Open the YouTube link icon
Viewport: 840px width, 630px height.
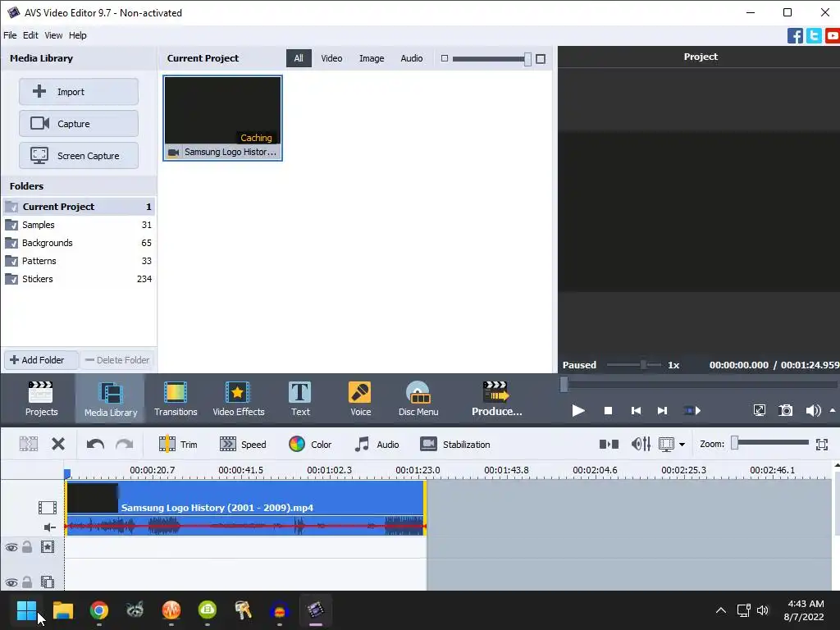833,36
